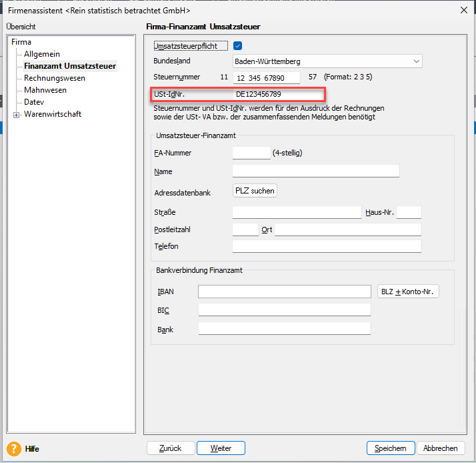Click into the Ort field
Screen dimensions: 476x463
pos(348,229)
